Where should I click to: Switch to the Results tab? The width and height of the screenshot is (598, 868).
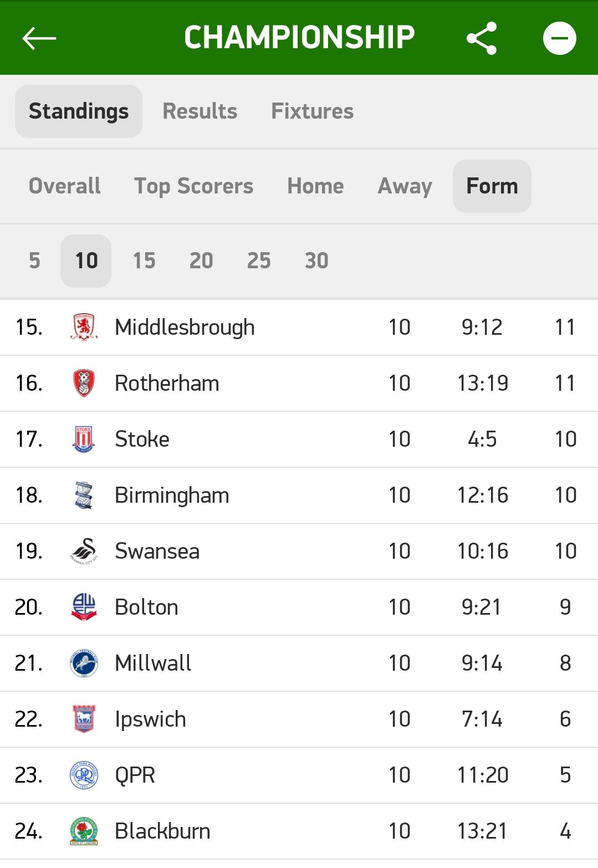200,111
